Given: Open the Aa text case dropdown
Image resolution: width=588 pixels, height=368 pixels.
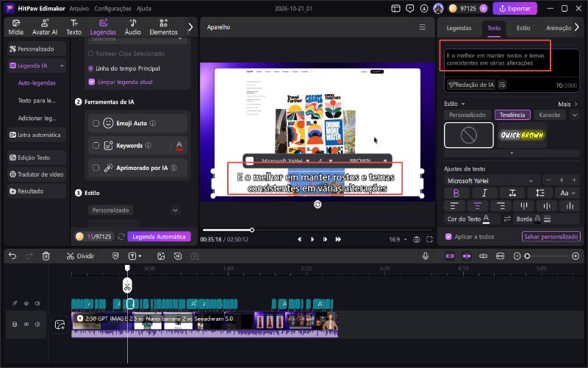Looking at the screenshot, I should click(x=568, y=193).
